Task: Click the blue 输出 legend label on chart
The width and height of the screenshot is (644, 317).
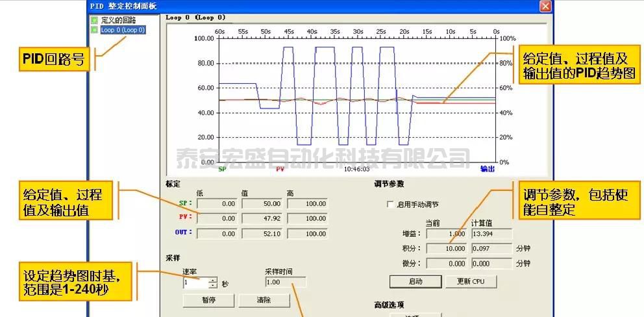Action: click(x=487, y=169)
